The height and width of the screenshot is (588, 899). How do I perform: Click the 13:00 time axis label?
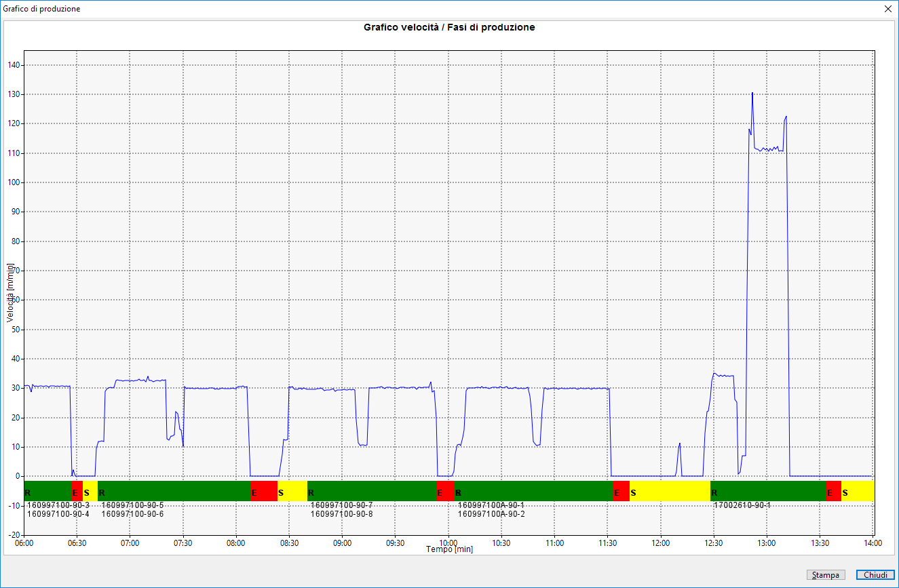tap(767, 543)
